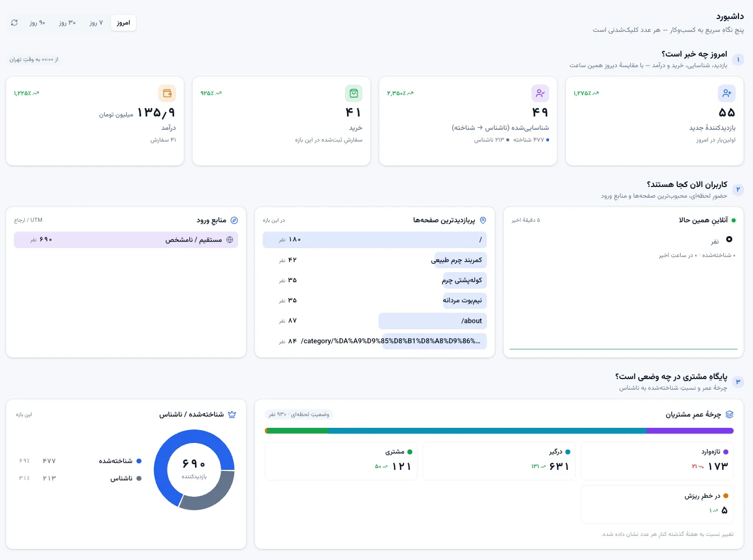Viewport: 753px width, 560px height.
Task: Click the gray ناشناس segment of the donut chart
Action: pyautogui.click(x=210, y=493)
